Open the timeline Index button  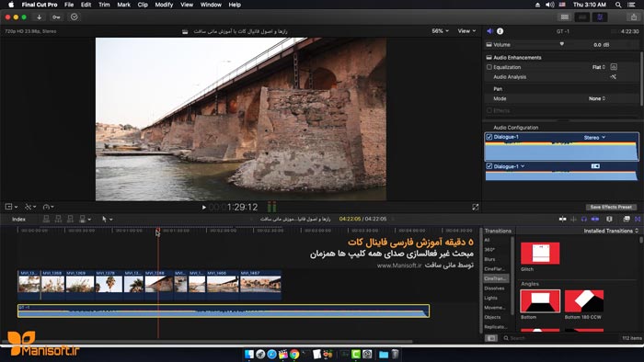click(19, 220)
